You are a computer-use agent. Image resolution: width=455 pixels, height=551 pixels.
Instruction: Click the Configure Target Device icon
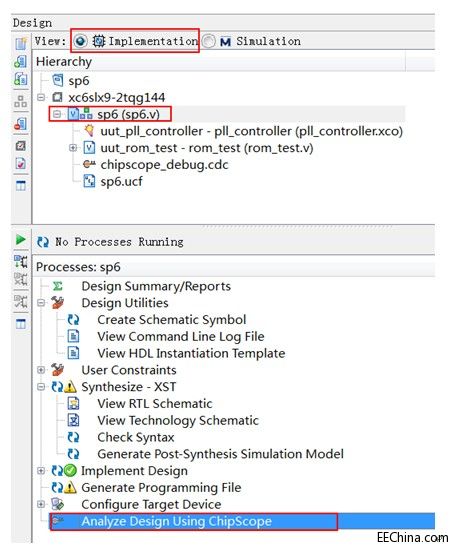(57, 504)
